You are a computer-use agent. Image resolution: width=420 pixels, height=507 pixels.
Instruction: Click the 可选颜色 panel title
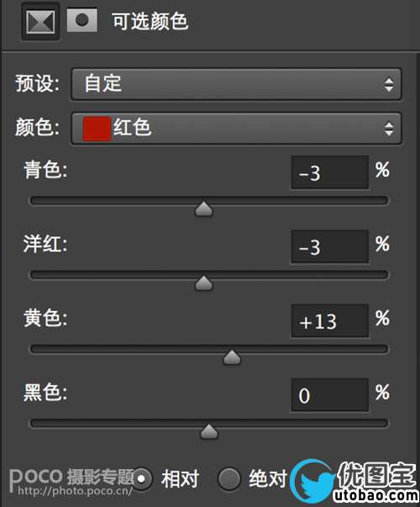point(150,21)
